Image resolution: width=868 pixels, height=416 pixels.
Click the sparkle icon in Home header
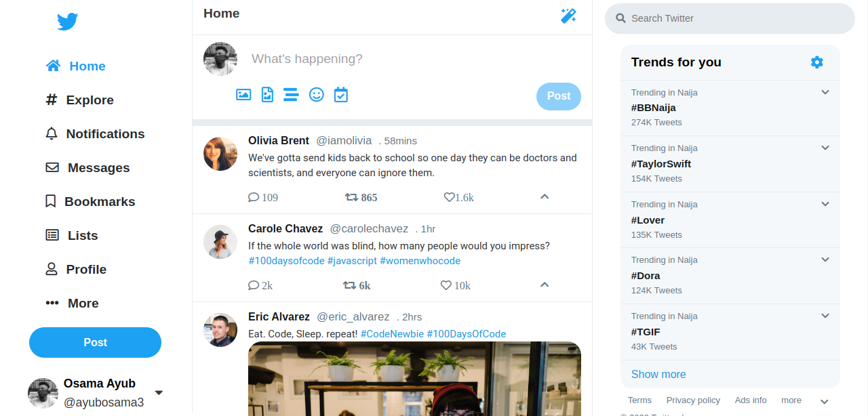click(x=568, y=16)
